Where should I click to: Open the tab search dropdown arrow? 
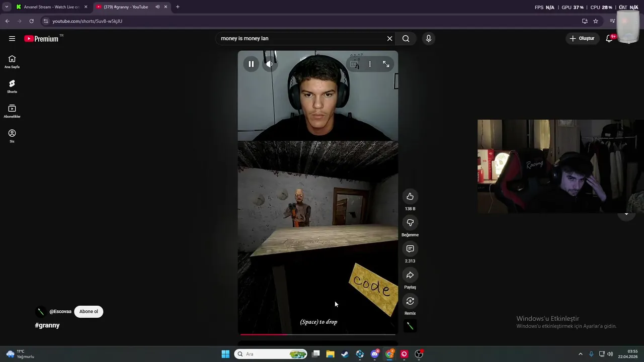pyautogui.click(x=7, y=7)
